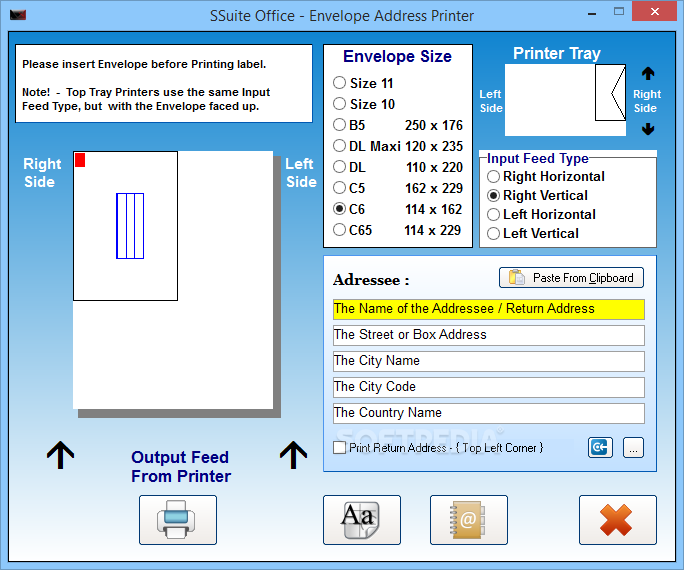
Task: Open the font settings Aa button
Action: pyautogui.click(x=362, y=519)
